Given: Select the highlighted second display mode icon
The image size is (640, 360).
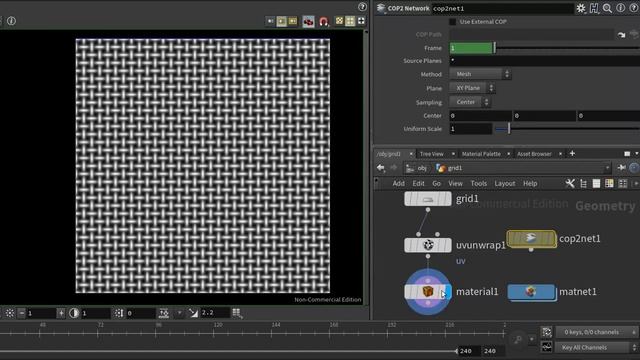Looking at the screenshot, I should [x=282, y=21].
